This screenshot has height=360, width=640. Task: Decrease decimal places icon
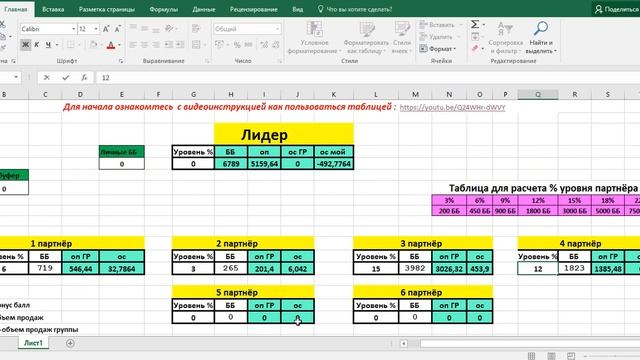[x=276, y=45]
